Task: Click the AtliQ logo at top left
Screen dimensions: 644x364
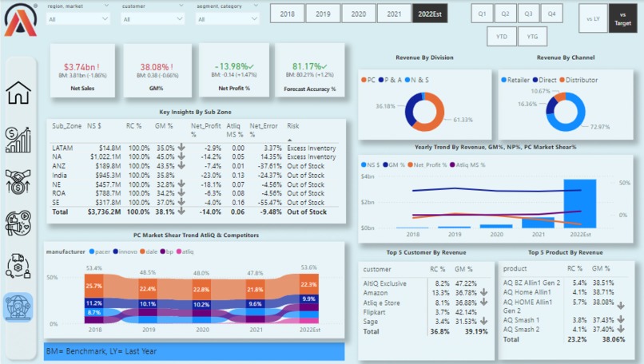Action: click(21, 19)
